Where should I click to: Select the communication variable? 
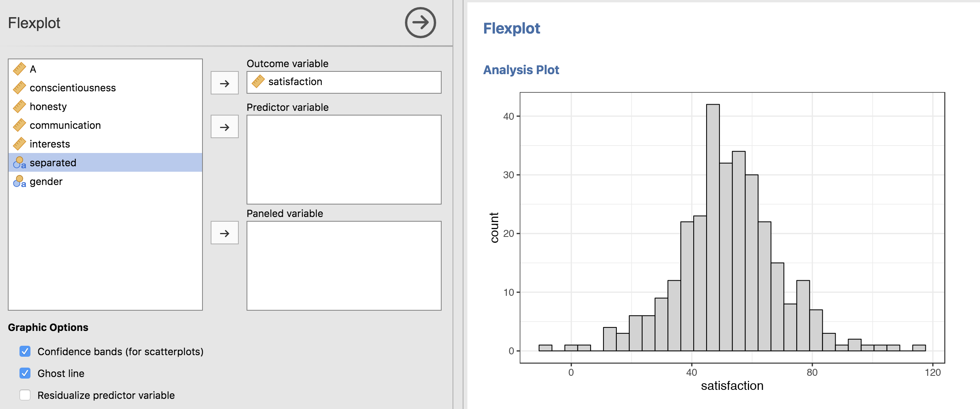[x=105, y=125]
